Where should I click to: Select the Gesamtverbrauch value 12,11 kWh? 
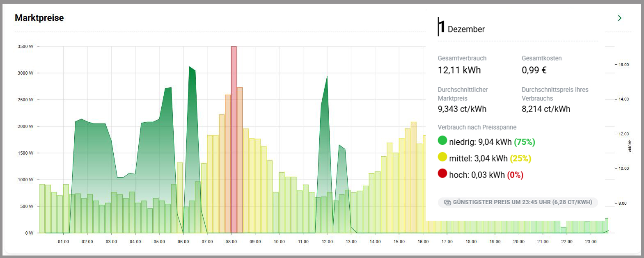(459, 70)
